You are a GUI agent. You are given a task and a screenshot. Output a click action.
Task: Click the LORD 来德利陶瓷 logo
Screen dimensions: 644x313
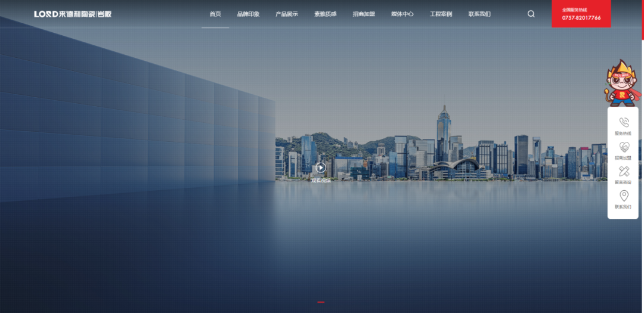coord(73,14)
